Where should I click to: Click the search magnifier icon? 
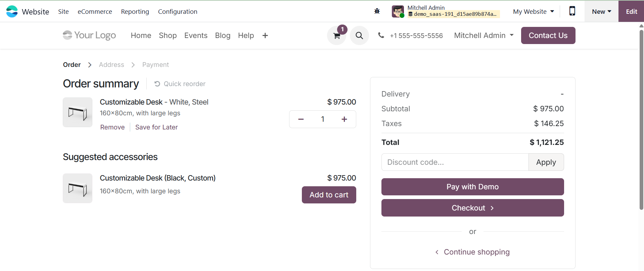pos(359,36)
